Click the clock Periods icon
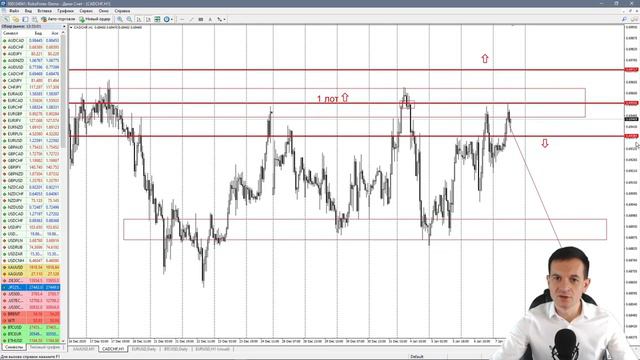Screen dimensions: 640x360 point(166,19)
